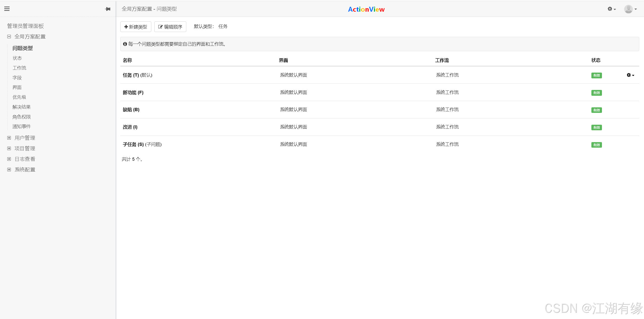Click the pencil icon on 编辑顺序 button

pos(160,26)
